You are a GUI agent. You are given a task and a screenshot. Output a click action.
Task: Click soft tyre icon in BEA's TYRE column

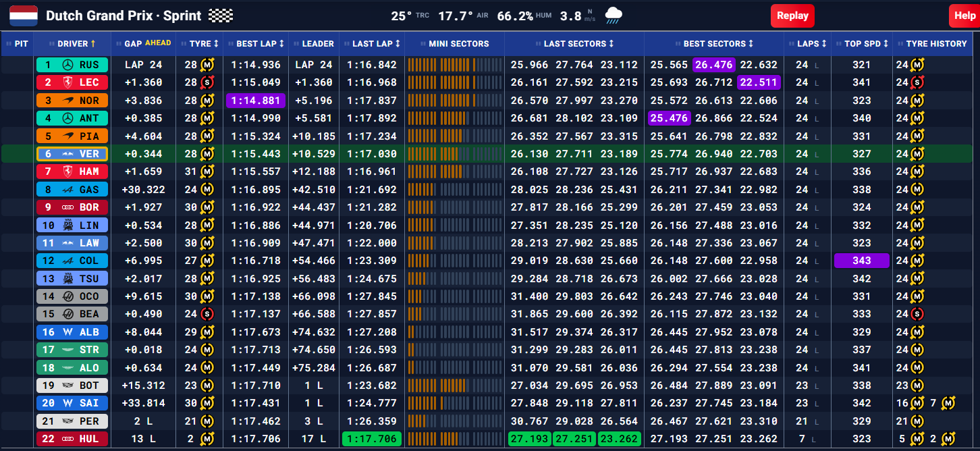207,314
